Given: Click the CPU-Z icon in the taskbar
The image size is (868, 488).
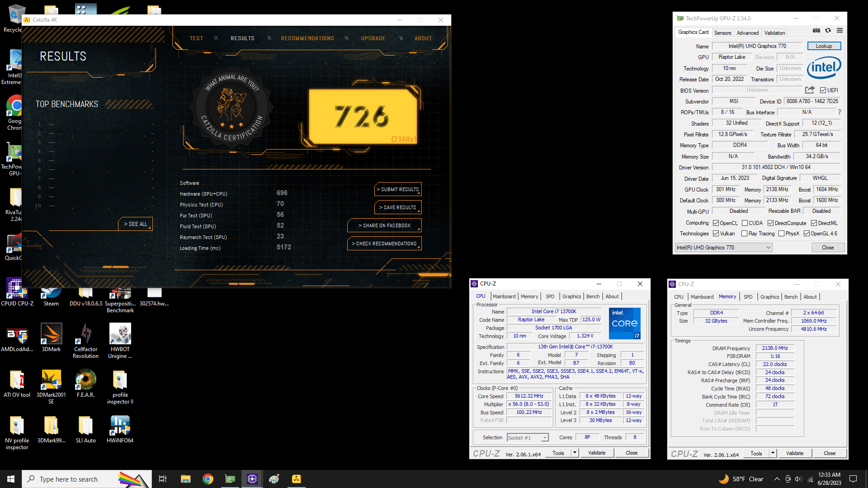Looking at the screenshot, I should click(252, 479).
